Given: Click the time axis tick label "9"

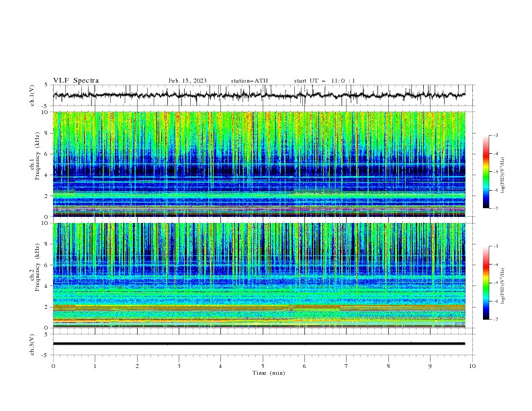Looking at the screenshot, I should [x=430, y=366].
